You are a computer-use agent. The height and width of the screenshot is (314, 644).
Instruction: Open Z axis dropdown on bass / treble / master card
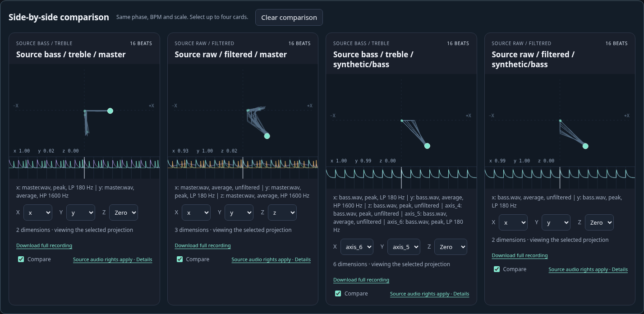[123, 212]
